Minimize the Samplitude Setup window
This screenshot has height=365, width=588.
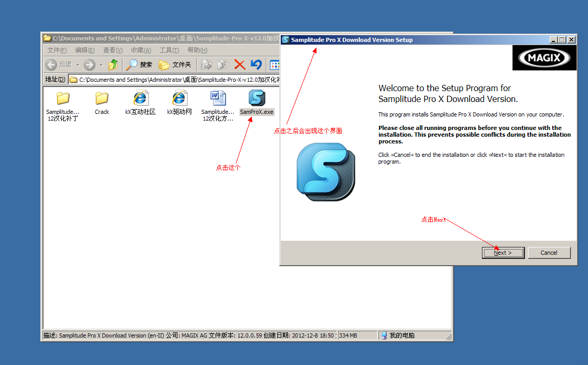(553, 40)
